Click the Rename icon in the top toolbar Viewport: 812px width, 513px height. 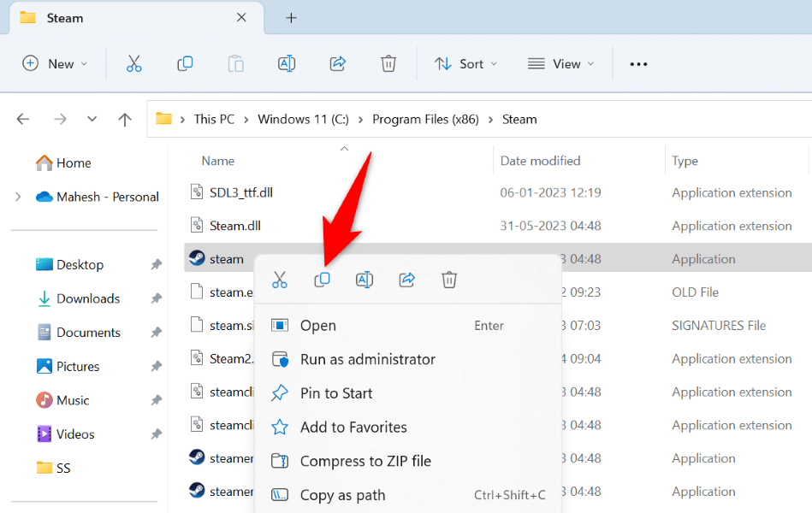click(x=287, y=63)
